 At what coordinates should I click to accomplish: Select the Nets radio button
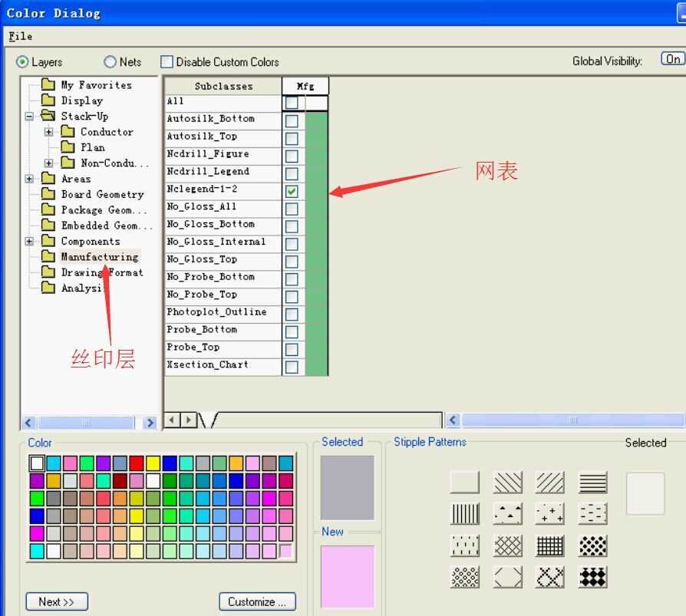pos(110,62)
